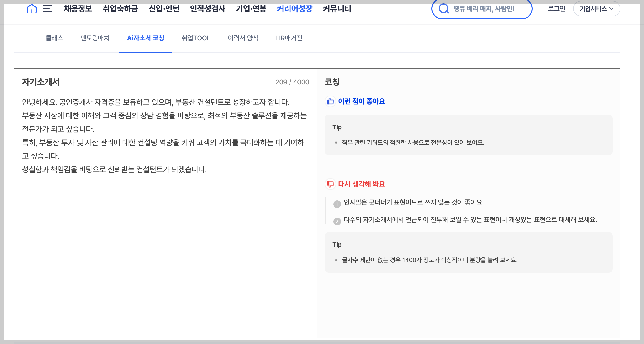The image size is (644, 344).
Task: Click the search magnifier icon
Action: coord(444,9)
